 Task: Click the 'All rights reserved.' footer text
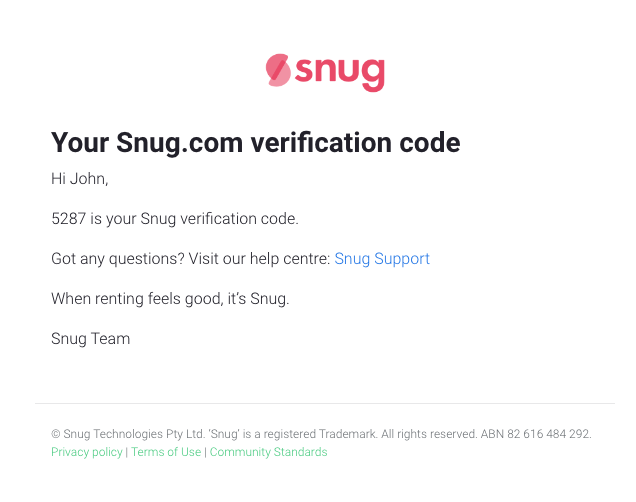pos(429,434)
